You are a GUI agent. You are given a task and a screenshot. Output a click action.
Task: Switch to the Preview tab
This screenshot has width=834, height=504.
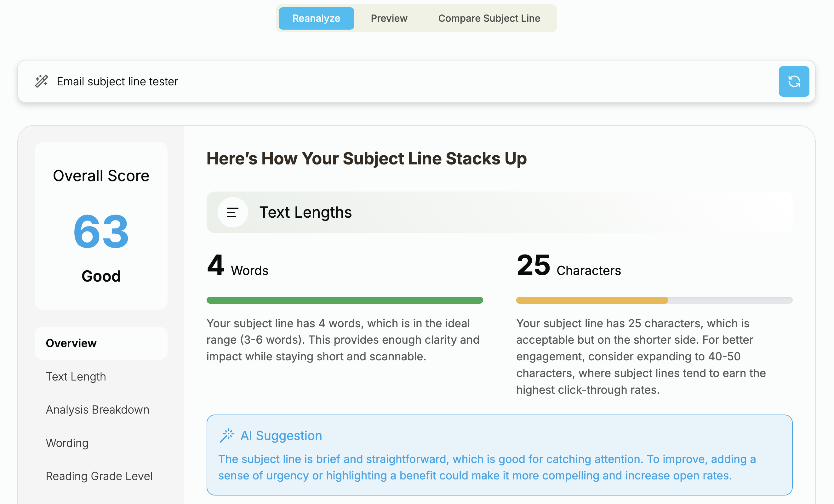[389, 18]
